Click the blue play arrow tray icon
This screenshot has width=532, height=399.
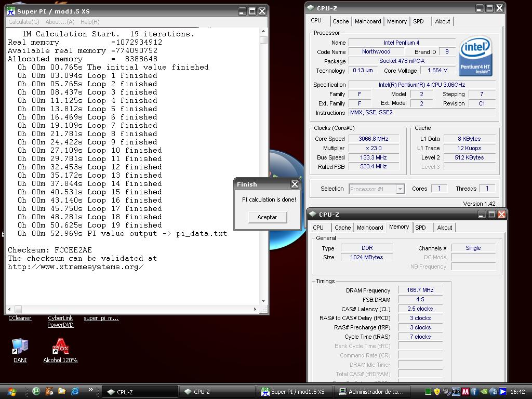(x=502, y=392)
